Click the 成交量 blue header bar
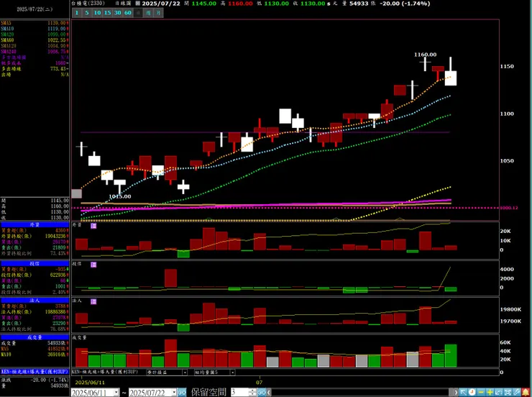Screen dimensions: 532x397 35,337
